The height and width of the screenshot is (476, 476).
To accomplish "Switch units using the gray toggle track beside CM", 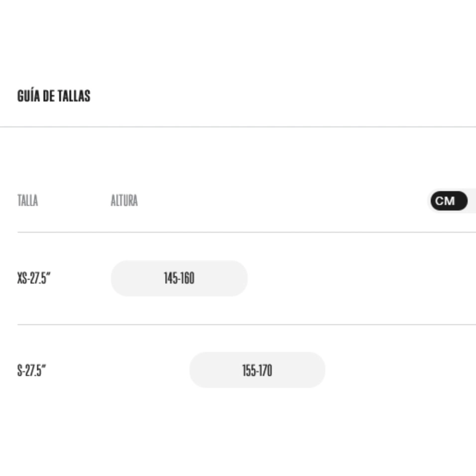I will (x=472, y=201).
